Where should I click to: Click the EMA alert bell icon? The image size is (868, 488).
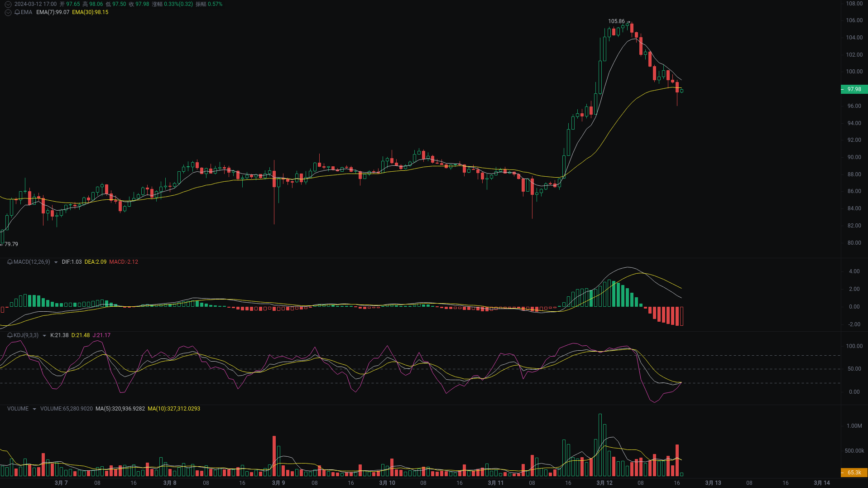[x=18, y=12]
